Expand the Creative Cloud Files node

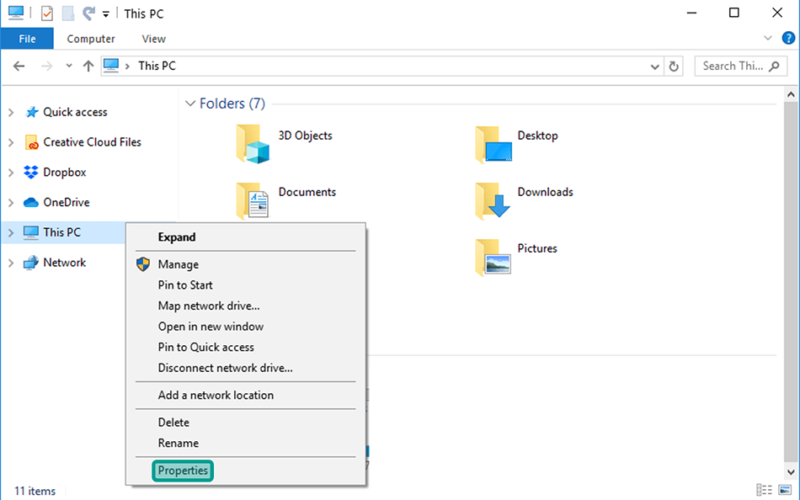click(11, 142)
